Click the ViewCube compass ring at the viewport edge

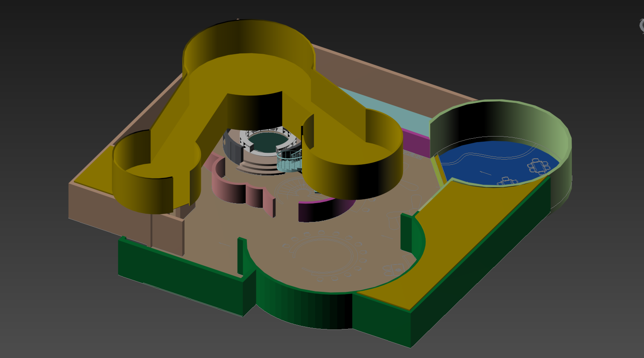pos(641,26)
